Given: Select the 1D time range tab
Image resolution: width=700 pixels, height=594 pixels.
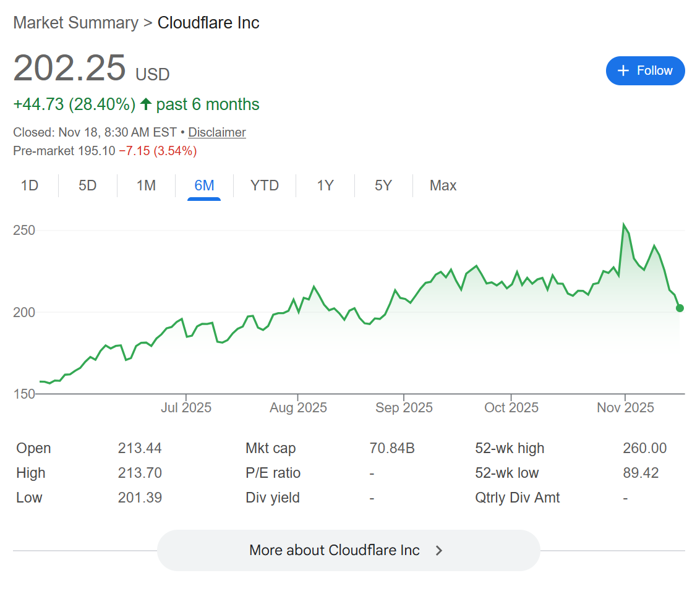Looking at the screenshot, I should tap(30, 185).
